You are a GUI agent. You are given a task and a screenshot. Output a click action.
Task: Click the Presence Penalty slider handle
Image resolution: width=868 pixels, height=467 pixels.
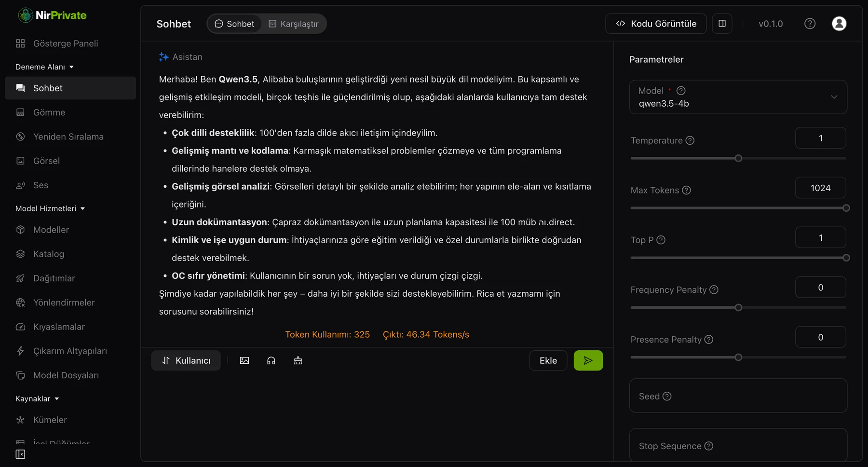tap(738, 357)
